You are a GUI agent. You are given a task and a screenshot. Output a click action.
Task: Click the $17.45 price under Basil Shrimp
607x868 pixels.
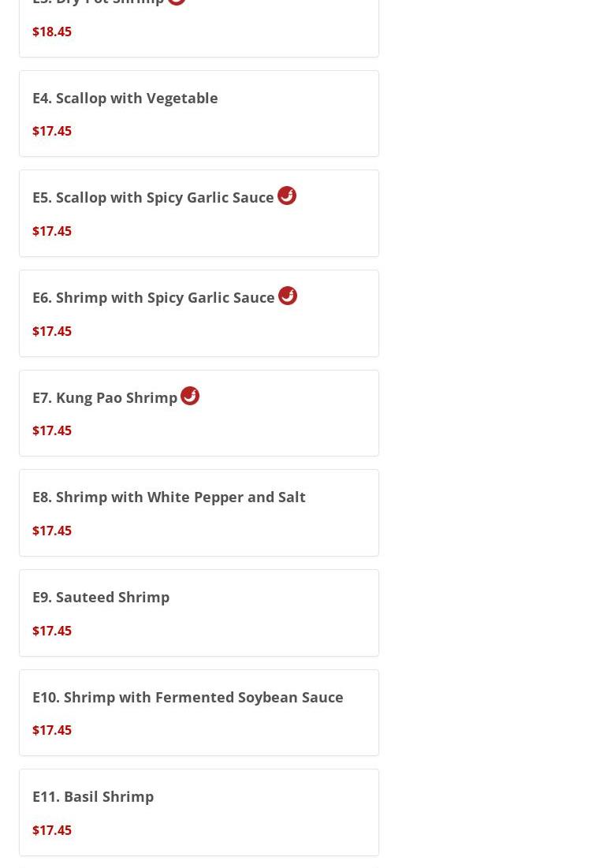(x=52, y=830)
